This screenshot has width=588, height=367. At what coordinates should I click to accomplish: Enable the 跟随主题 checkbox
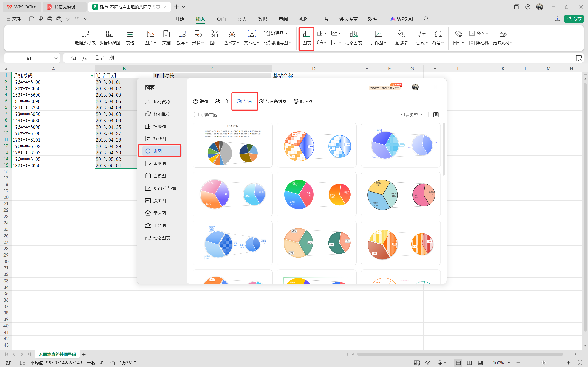coord(196,115)
